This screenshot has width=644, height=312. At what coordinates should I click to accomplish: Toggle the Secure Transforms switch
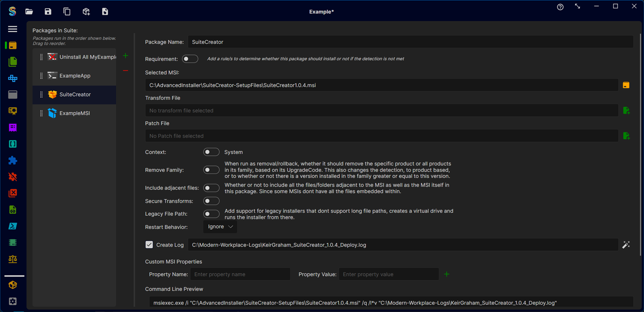coord(211,201)
